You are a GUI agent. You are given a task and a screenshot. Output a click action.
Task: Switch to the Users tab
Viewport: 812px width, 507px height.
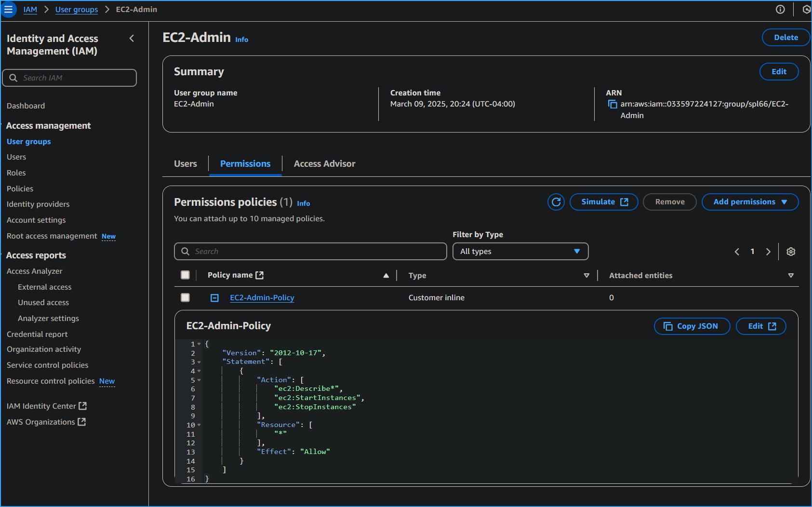186,164
